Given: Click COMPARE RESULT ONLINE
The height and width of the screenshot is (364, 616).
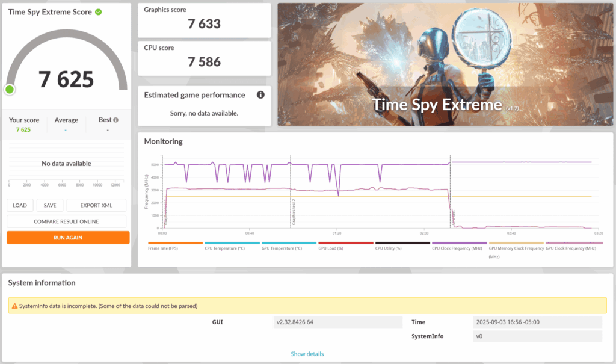Looking at the screenshot, I should [x=66, y=221].
